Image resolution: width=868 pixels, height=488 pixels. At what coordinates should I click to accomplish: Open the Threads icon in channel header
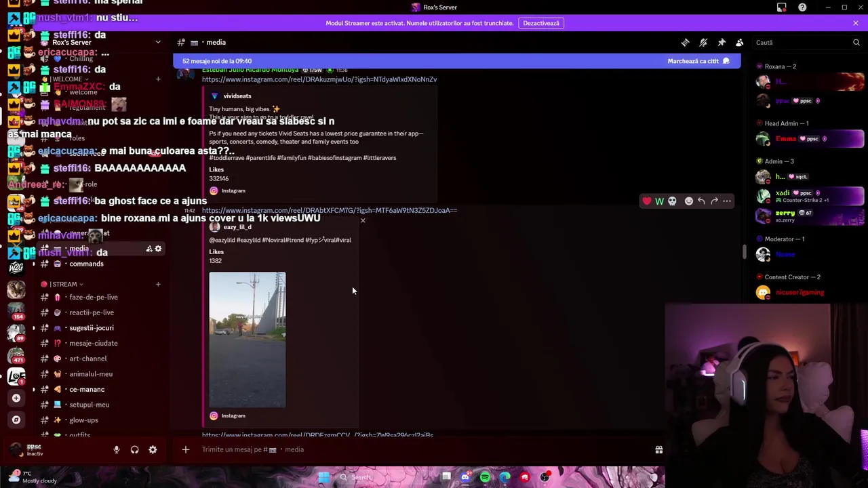point(685,42)
